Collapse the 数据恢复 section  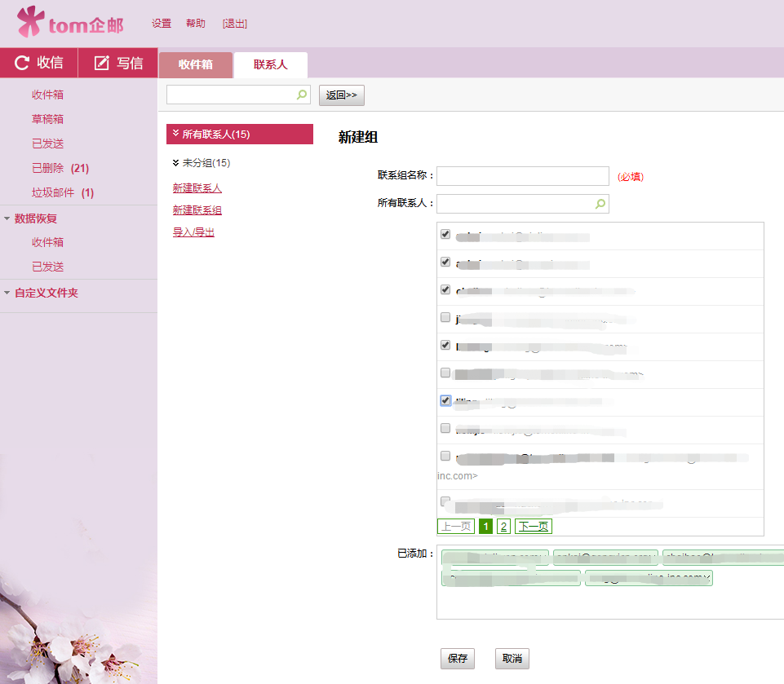point(8,218)
